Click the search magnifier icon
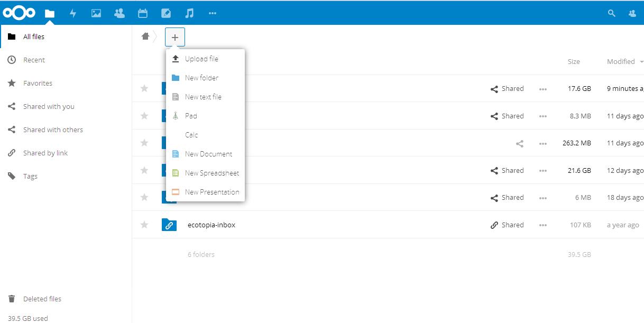644x323 pixels. (612, 13)
